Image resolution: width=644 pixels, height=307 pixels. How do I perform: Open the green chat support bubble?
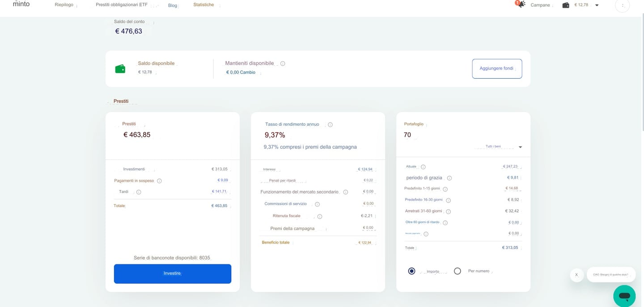click(624, 296)
